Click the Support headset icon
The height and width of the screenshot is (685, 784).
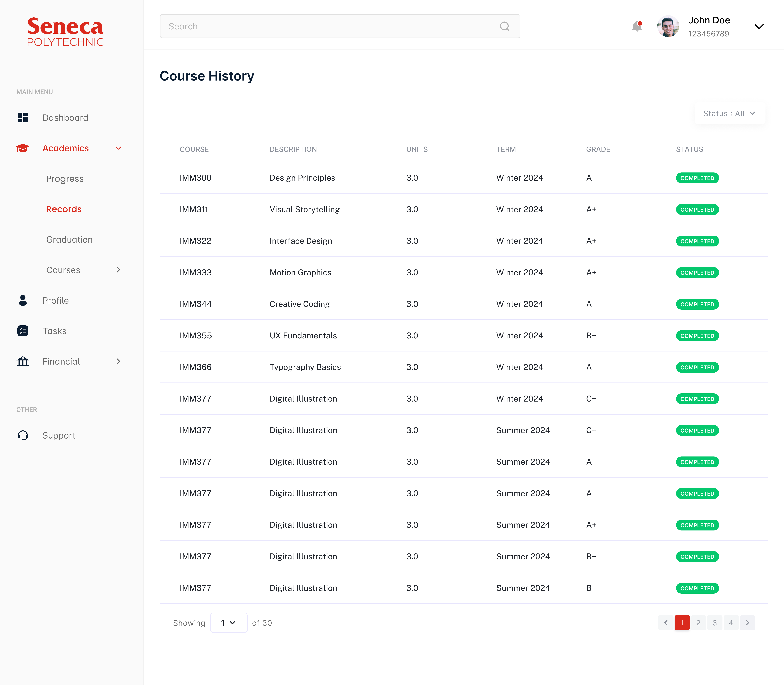click(x=23, y=435)
